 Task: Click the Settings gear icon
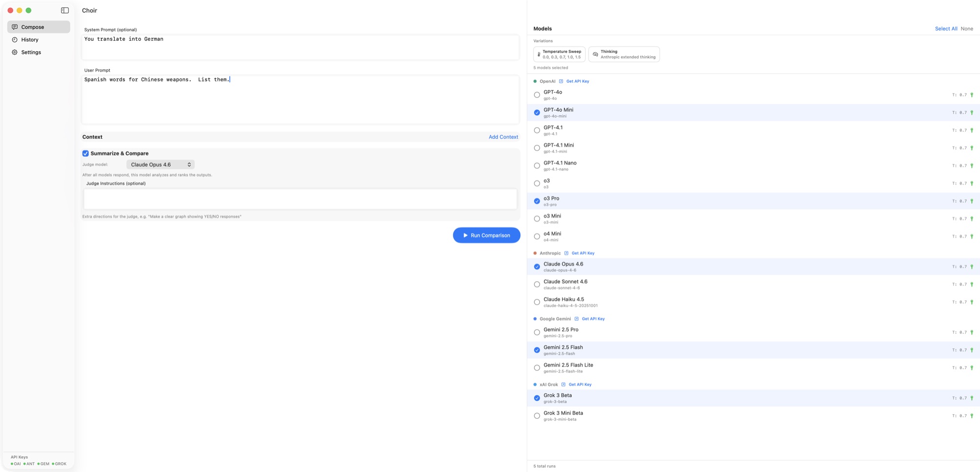click(15, 52)
